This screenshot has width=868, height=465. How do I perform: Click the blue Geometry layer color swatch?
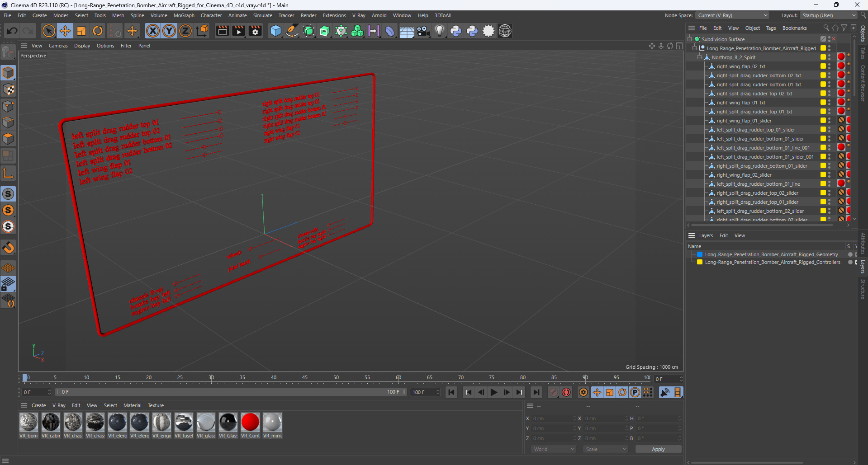(x=700, y=254)
